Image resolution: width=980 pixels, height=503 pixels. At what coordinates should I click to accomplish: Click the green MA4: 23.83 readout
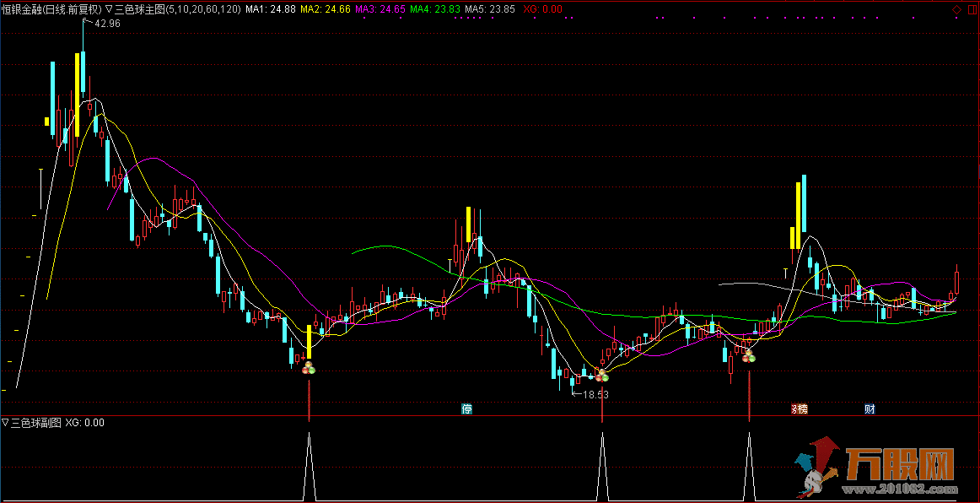435,9
